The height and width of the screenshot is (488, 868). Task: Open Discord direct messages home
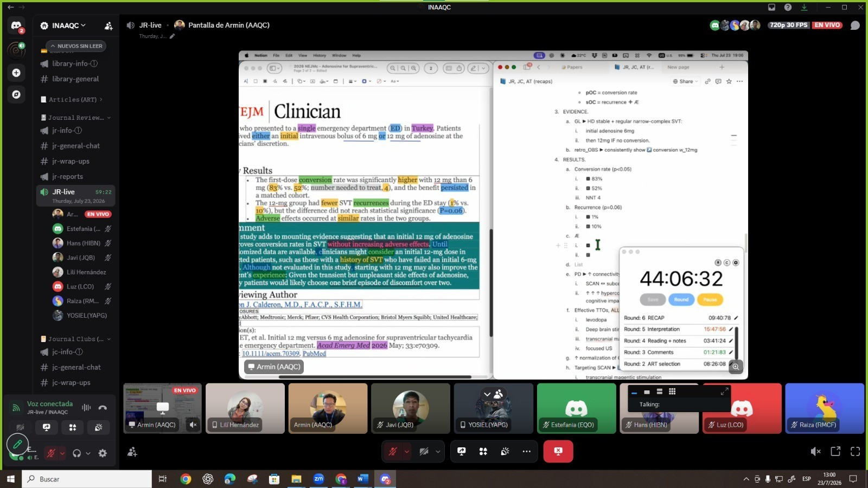pyautogui.click(x=16, y=25)
